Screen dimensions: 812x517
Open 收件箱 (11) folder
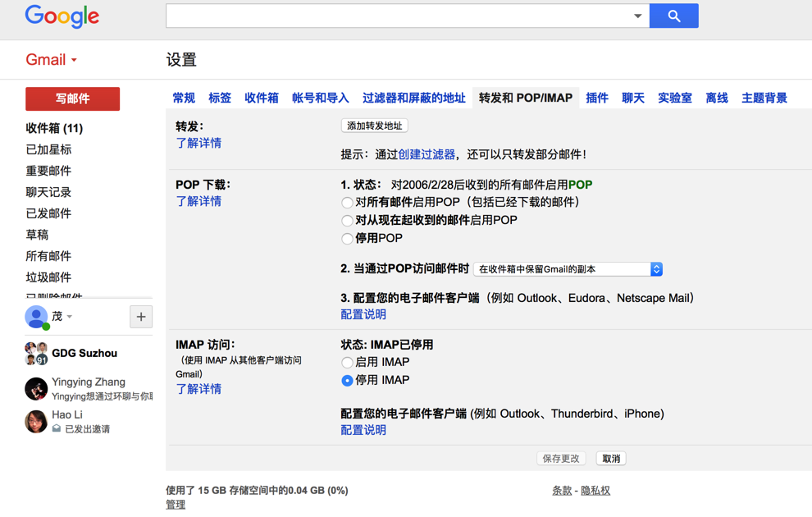tap(54, 128)
